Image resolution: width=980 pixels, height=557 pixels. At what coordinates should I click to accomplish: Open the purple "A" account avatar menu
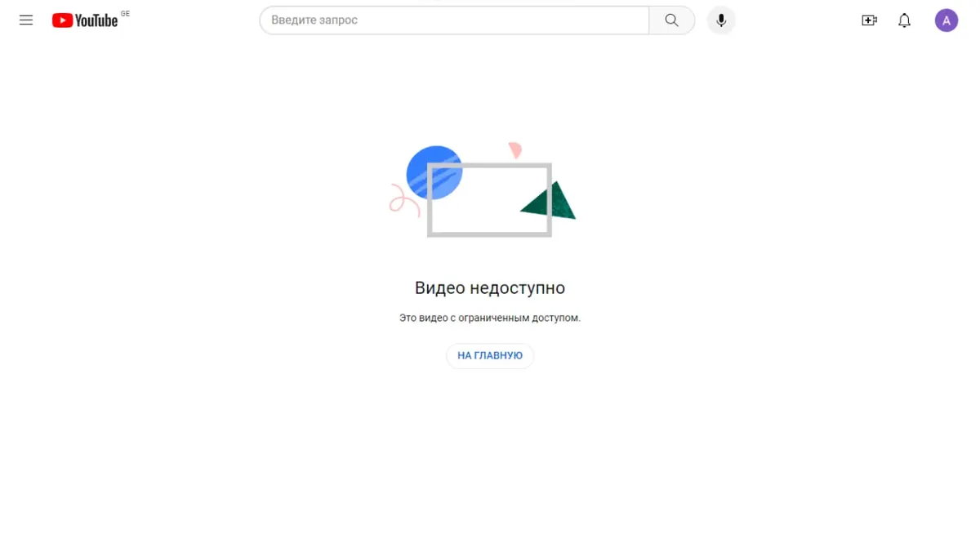947,20
